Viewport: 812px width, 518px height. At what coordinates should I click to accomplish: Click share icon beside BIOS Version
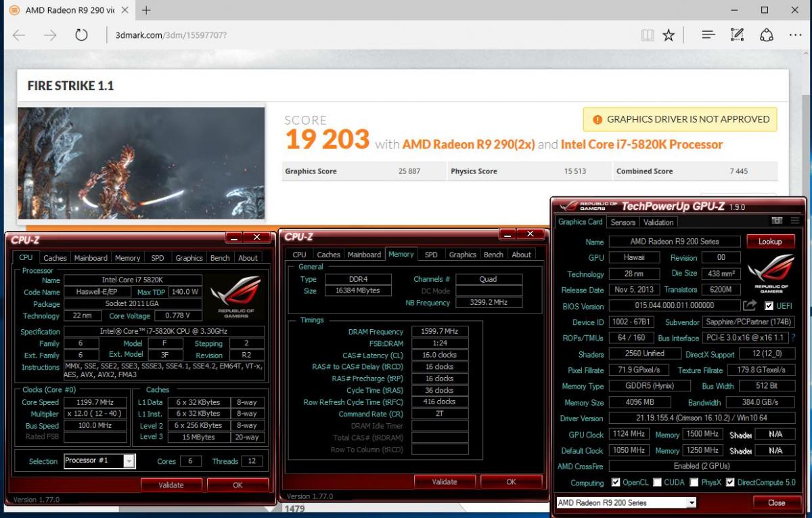750,306
